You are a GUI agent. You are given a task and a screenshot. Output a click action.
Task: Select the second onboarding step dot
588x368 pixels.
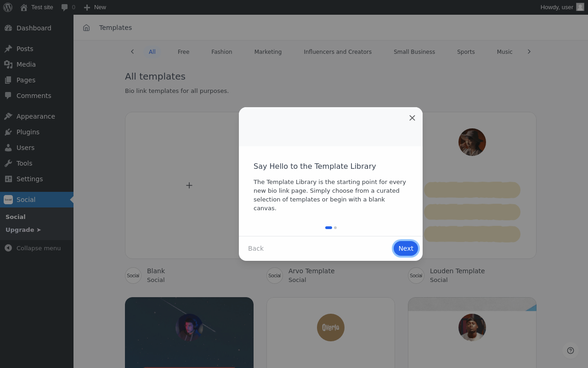(x=335, y=228)
